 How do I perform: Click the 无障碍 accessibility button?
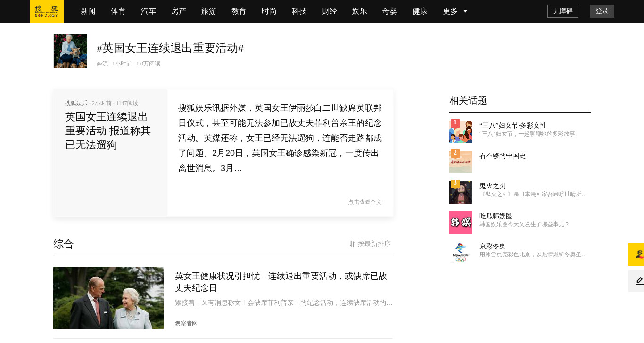pyautogui.click(x=563, y=11)
